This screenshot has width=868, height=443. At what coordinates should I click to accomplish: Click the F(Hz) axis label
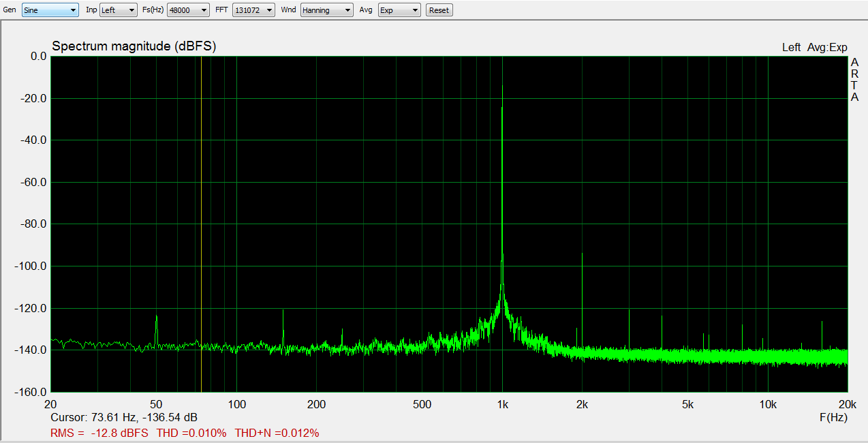pyautogui.click(x=833, y=416)
